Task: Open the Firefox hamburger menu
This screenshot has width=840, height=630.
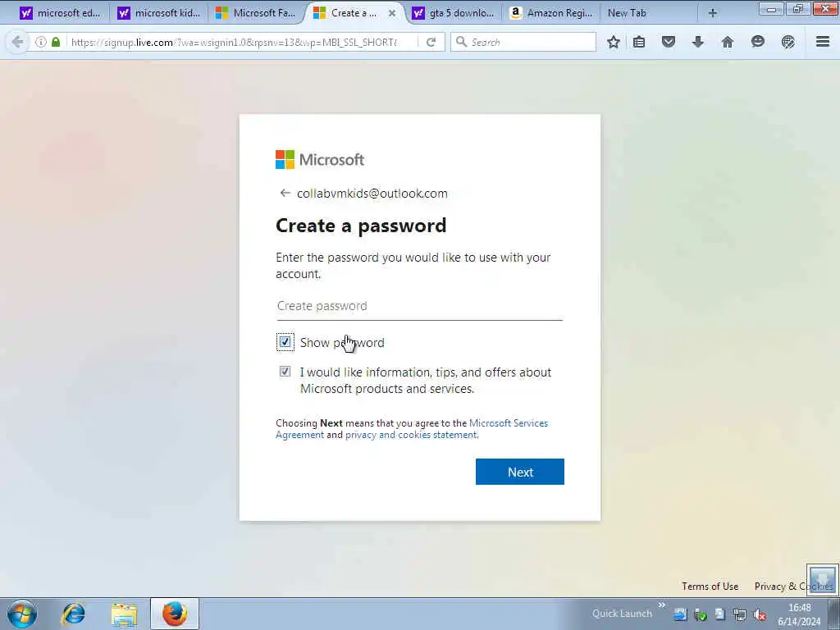Action: click(822, 42)
